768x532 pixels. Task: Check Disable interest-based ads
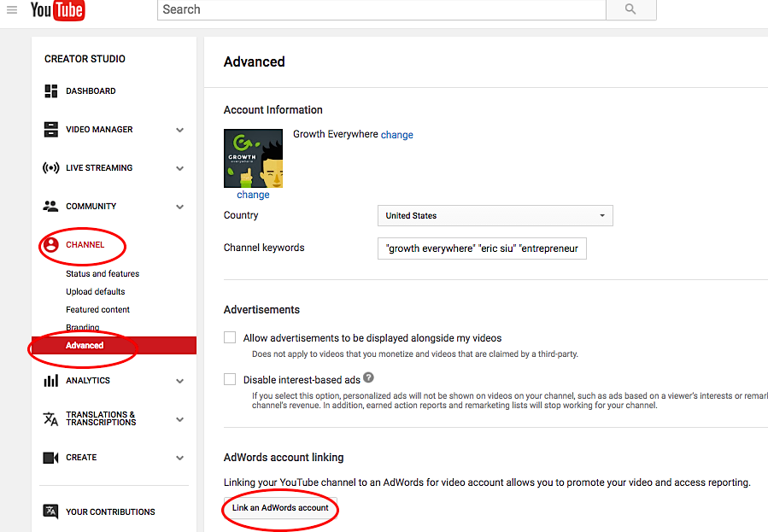pyautogui.click(x=229, y=378)
